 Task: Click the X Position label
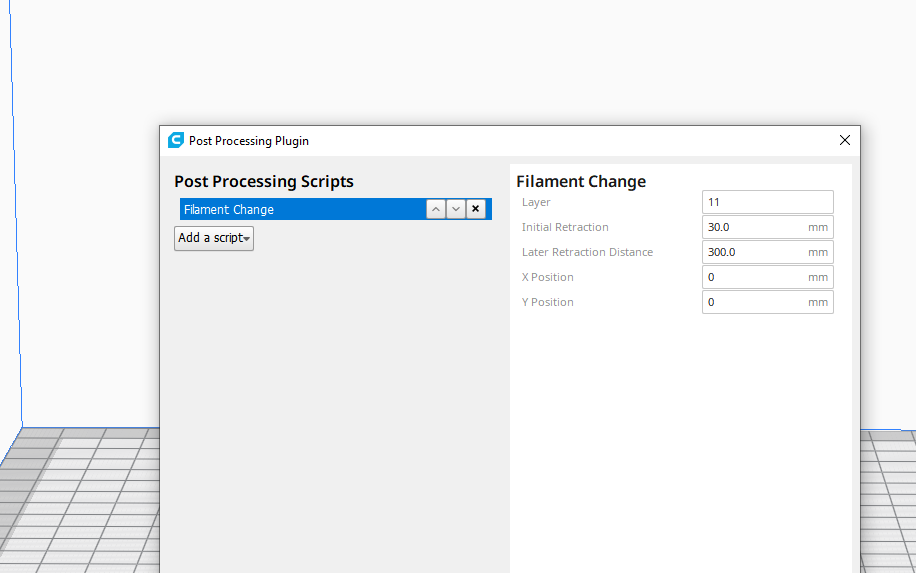(547, 277)
